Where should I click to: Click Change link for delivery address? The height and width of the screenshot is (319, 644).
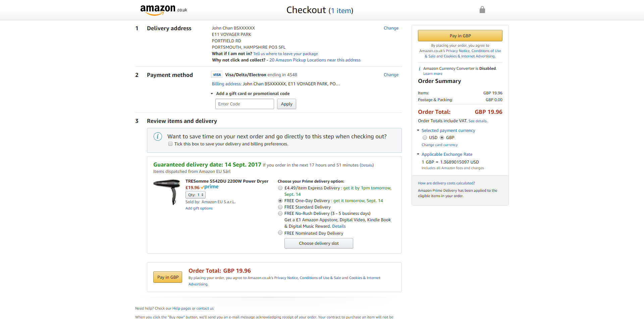pos(391,28)
